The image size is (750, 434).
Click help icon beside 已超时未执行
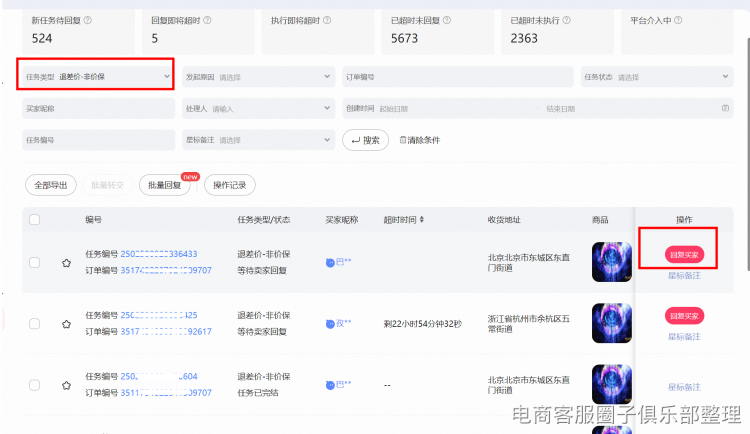566,21
